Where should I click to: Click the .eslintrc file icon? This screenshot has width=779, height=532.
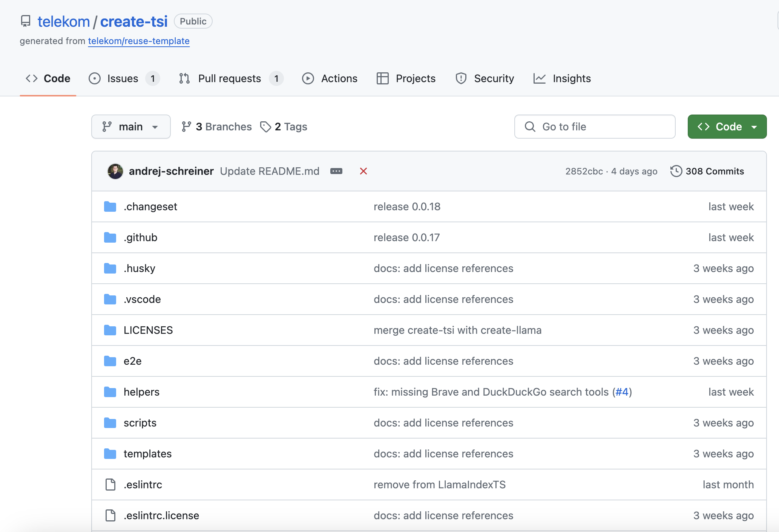click(x=110, y=485)
